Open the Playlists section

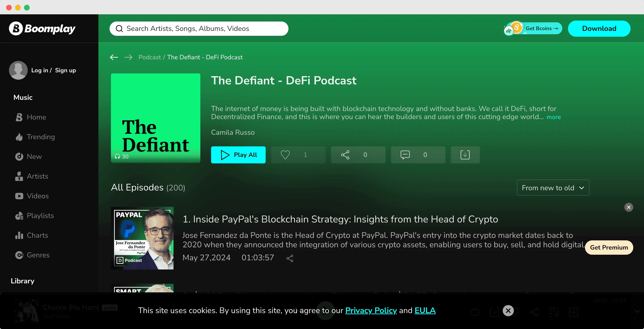pyautogui.click(x=40, y=215)
